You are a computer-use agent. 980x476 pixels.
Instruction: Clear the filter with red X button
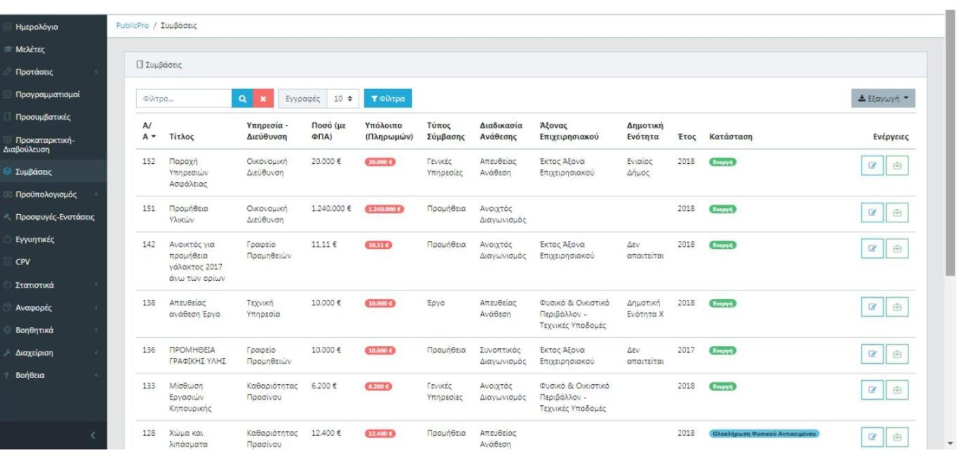pyautogui.click(x=263, y=99)
